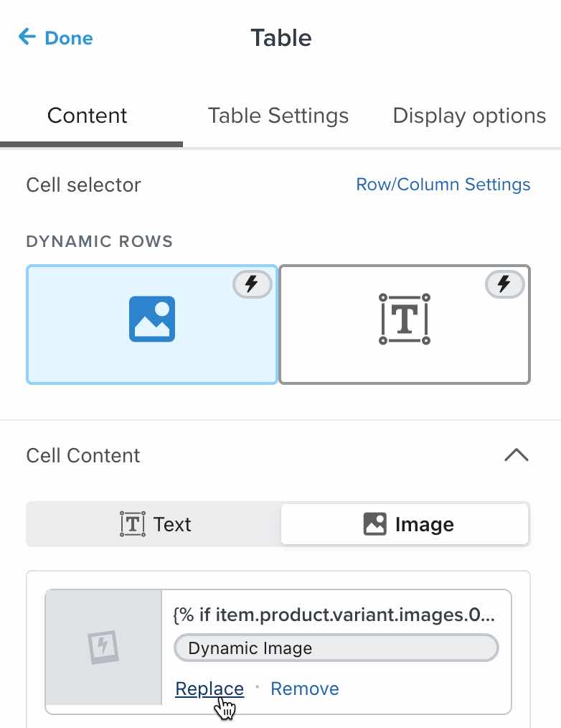Click the lightning bolt on the text cell
This screenshot has width=561, height=728.
504,284
